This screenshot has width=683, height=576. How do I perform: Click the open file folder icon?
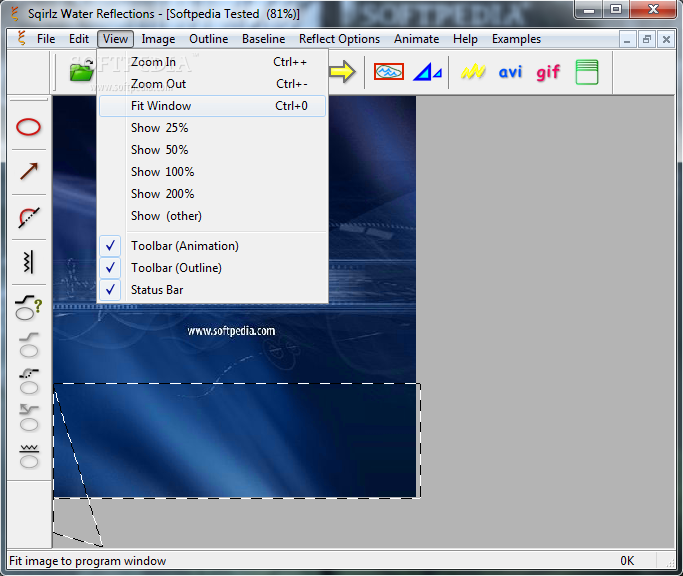(x=82, y=71)
